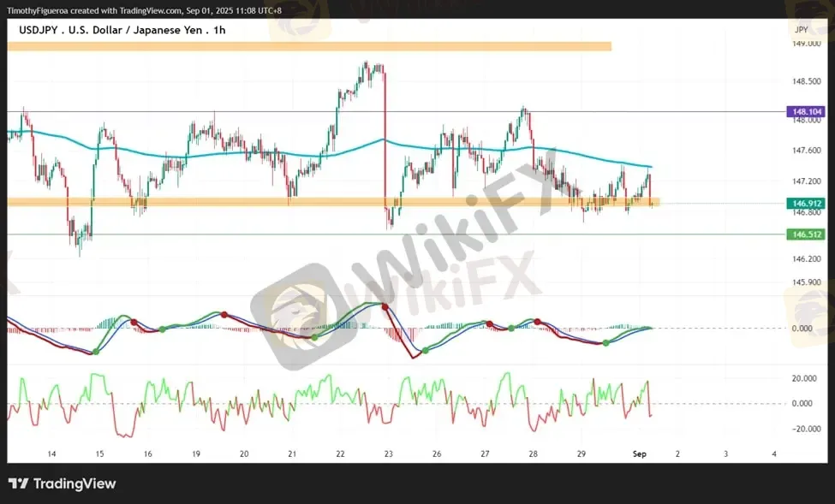Select the Sep date label on the time axis
Viewport: 835px width, 504px height.
639,454
